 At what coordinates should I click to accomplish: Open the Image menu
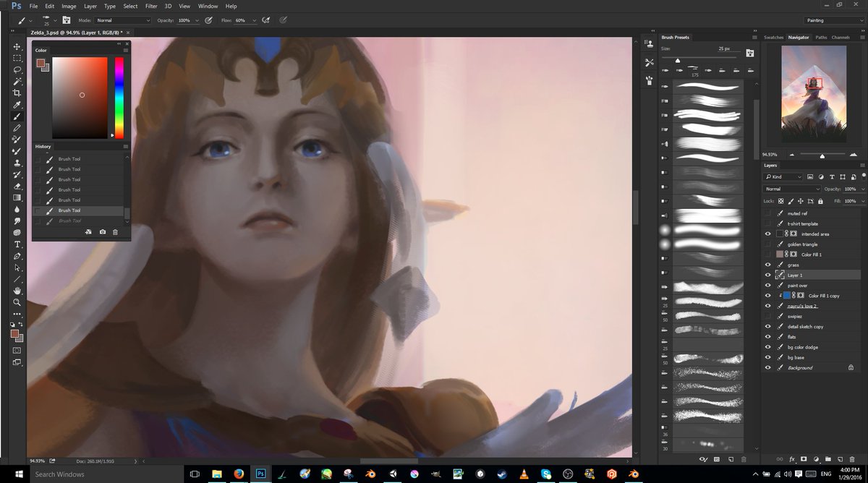tap(69, 6)
